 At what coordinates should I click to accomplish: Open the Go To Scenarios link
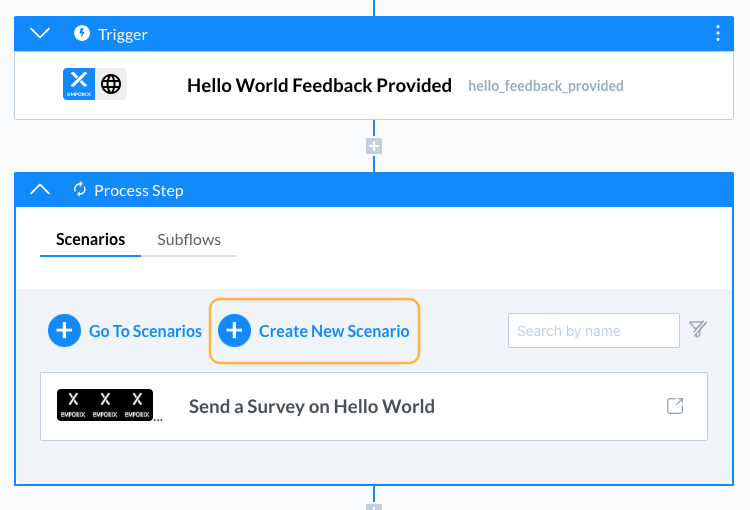click(x=145, y=331)
